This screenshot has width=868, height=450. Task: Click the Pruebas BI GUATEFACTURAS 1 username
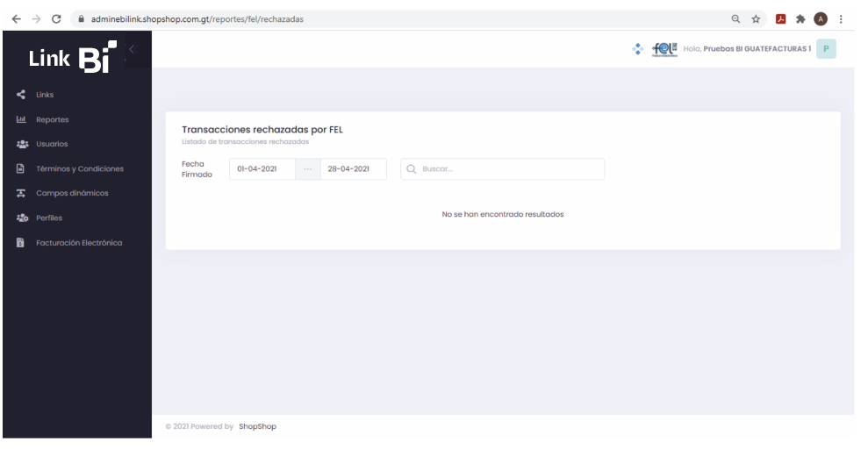757,49
